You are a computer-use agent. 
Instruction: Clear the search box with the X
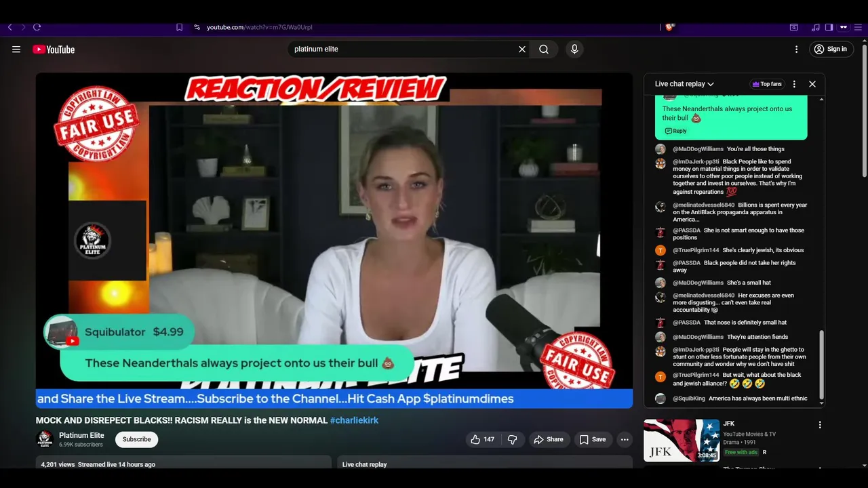[522, 49]
